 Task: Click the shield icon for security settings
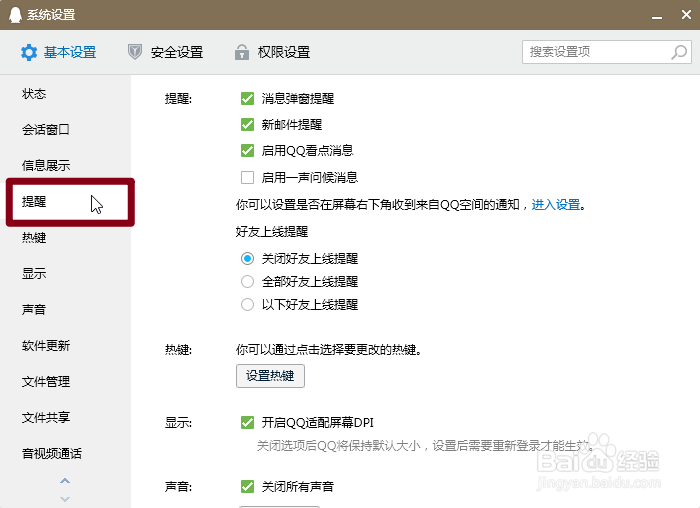[x=135, y=52]
